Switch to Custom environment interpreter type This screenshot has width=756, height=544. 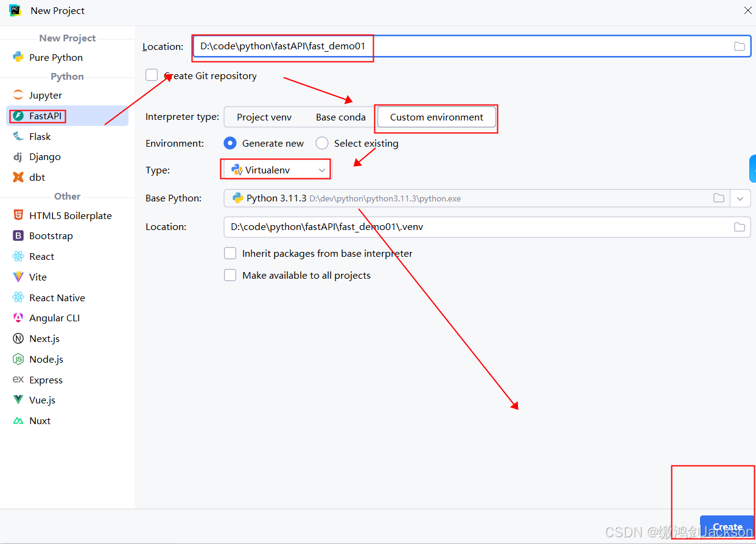[436, 117]
